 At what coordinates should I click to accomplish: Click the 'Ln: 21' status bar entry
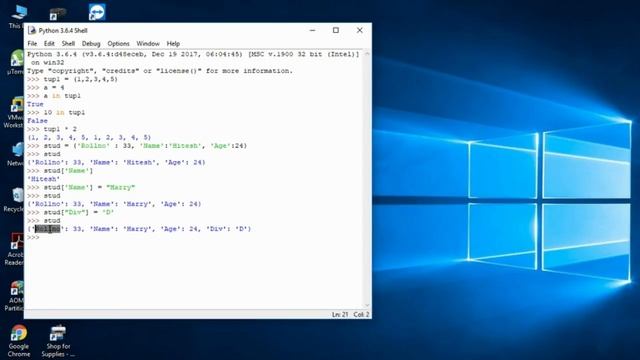[340, 315]
